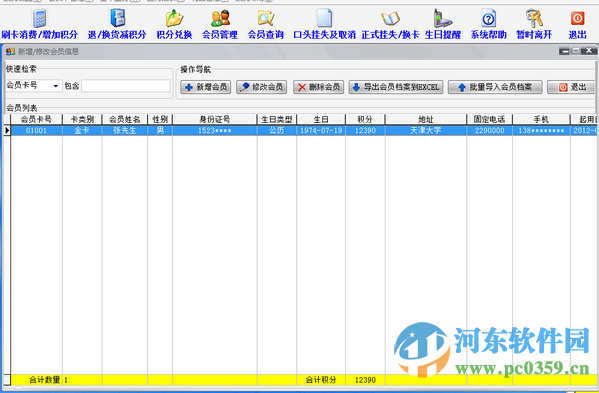
Task: Close the 新增/修改会员信息 window
Action: [x=589, y=50]
